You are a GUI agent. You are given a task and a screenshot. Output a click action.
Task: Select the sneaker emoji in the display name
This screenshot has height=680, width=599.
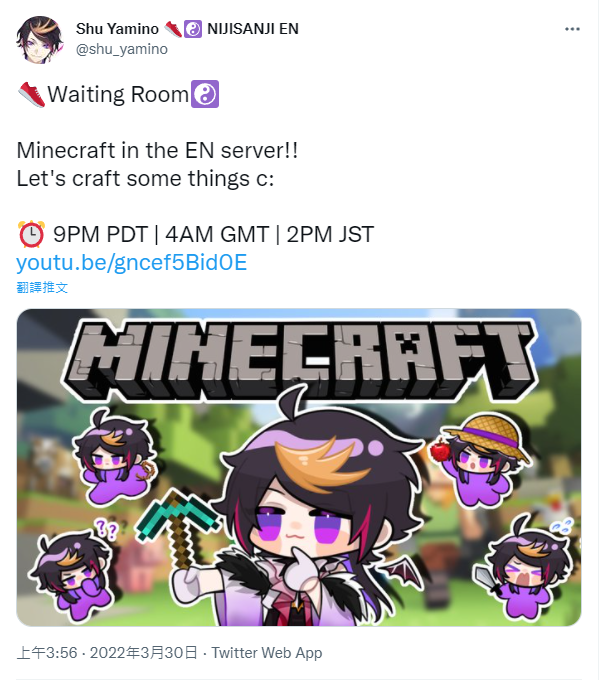click(x=173, y=29)
